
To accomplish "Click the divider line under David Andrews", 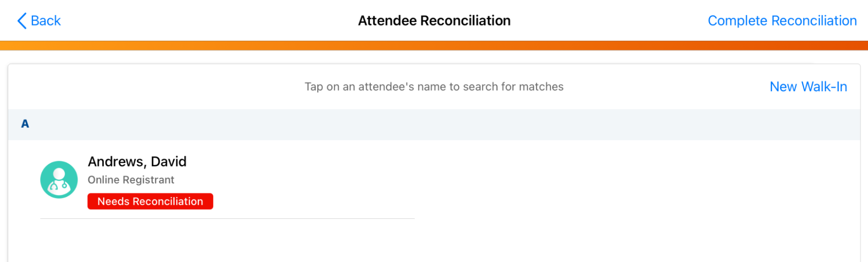I will pyautogui.click(x=227, y=218).
